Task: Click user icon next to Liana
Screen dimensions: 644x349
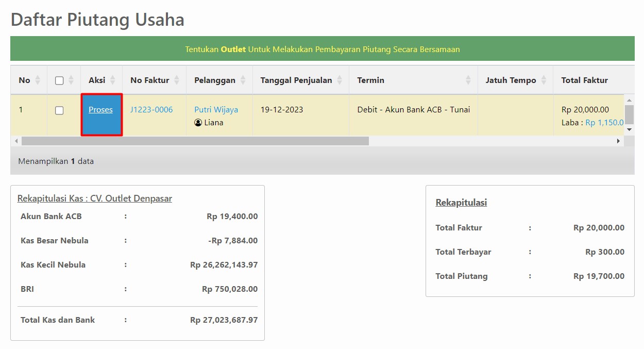Action: click(198, 123)
